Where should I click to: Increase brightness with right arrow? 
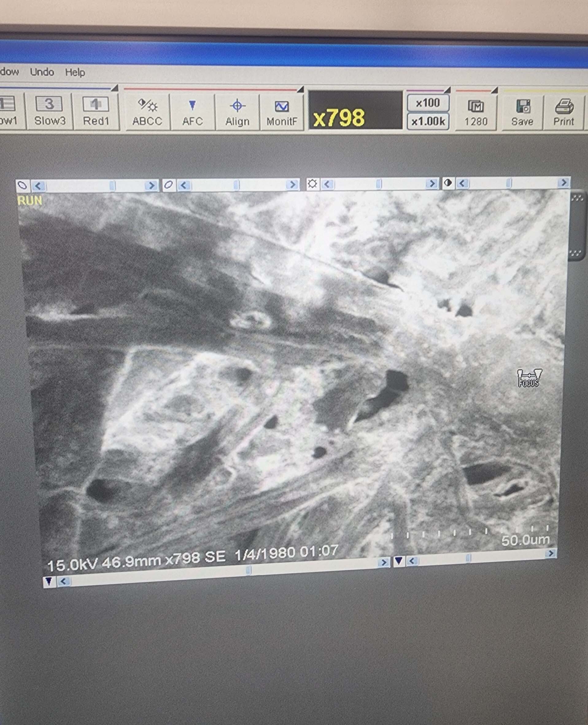[431, 183]
